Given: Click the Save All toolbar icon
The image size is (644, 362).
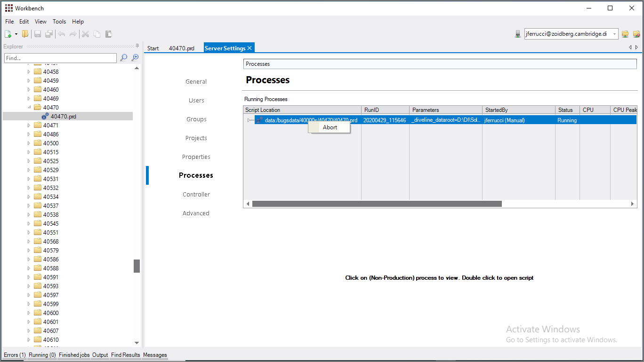Looking at the screenshot, I should (x=49, y=34).
